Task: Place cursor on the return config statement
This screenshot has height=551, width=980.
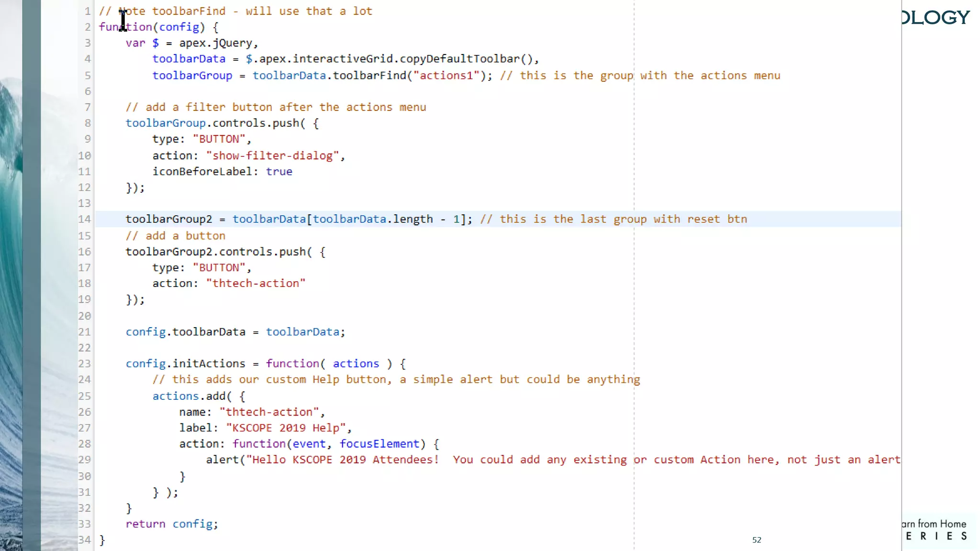Action: coord(171,524)
